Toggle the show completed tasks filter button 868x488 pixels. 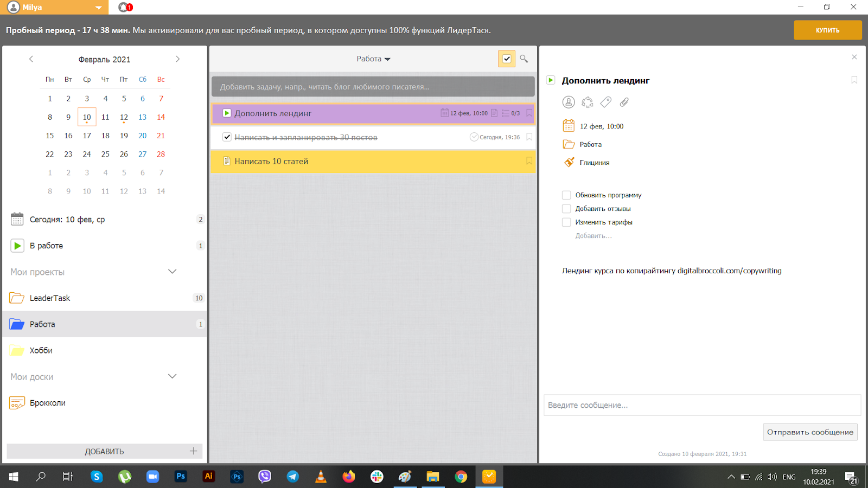coord(506,59)
